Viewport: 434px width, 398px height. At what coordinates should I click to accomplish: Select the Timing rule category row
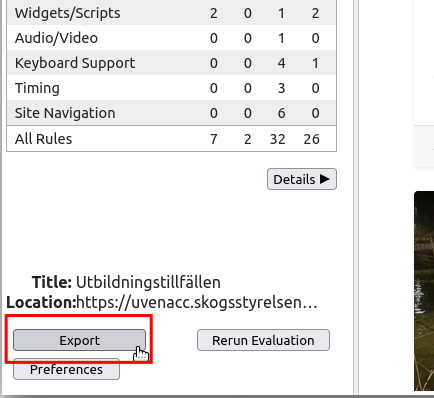(171, 88)
